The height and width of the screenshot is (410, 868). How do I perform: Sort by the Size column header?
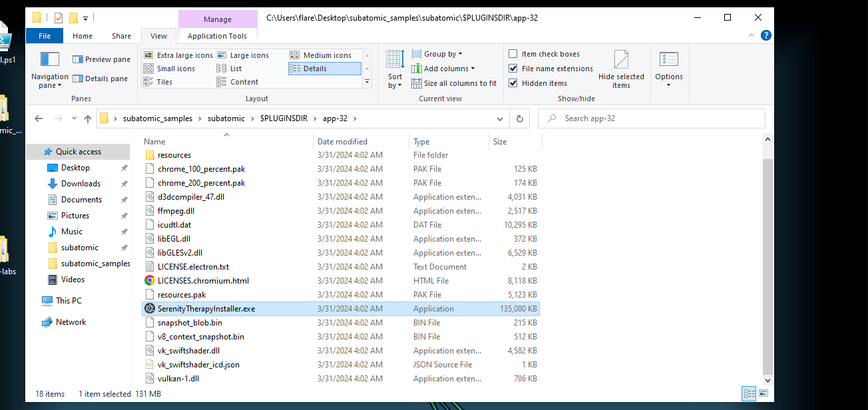coord(515,141)
